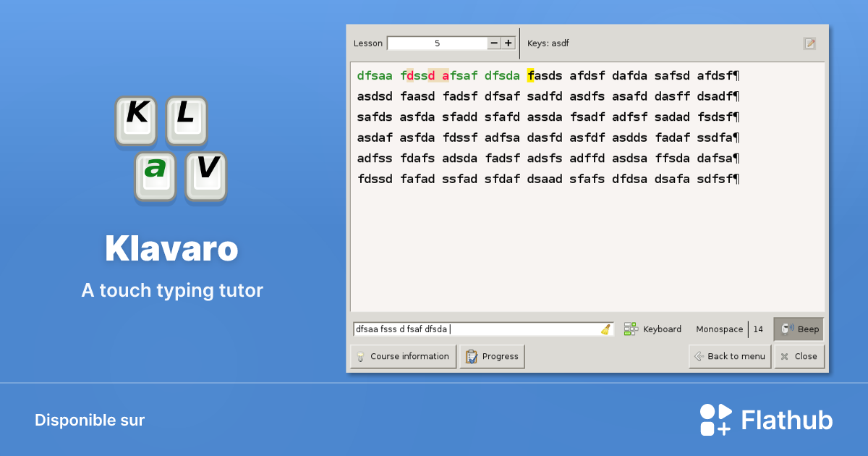Show the on-screen keyboard via Keyboard icon
The width and height of the screenshot is (868, 456).
coord(629,329)
